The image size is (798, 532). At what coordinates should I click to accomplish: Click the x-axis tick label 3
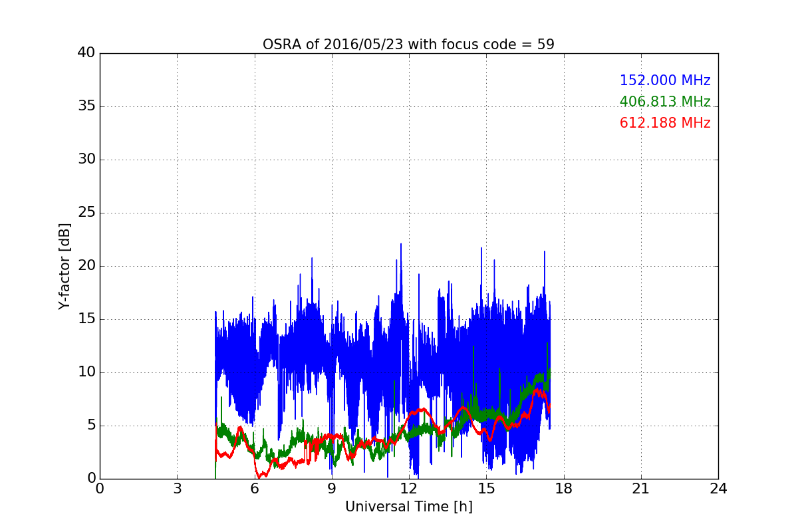pyautogui.click(x=177, y=489)
